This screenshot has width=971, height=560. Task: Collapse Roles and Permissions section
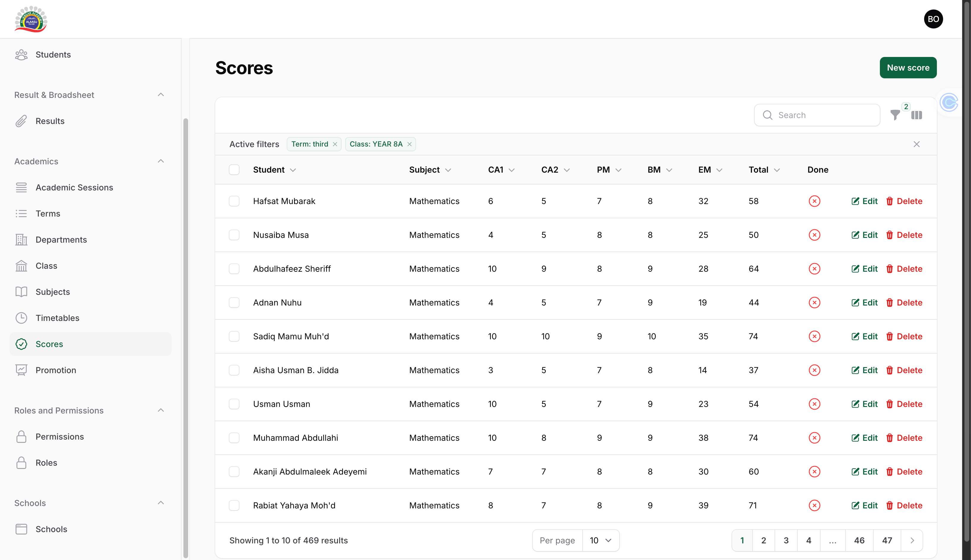161,411
